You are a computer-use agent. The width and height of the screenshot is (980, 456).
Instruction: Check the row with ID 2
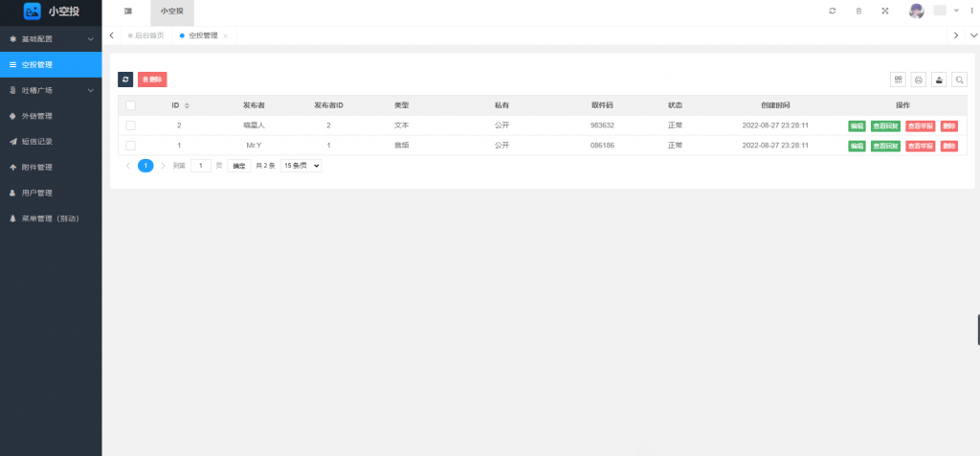[130, 125]
